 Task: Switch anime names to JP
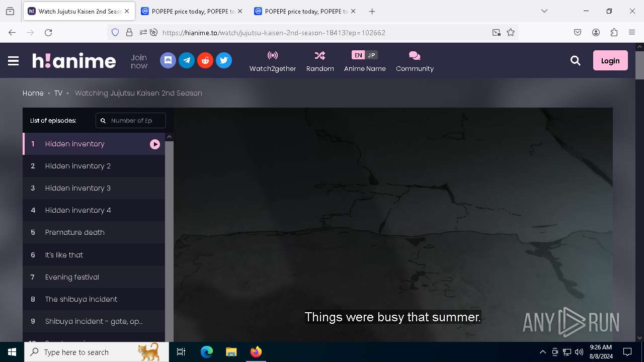[x=371, y=55]
